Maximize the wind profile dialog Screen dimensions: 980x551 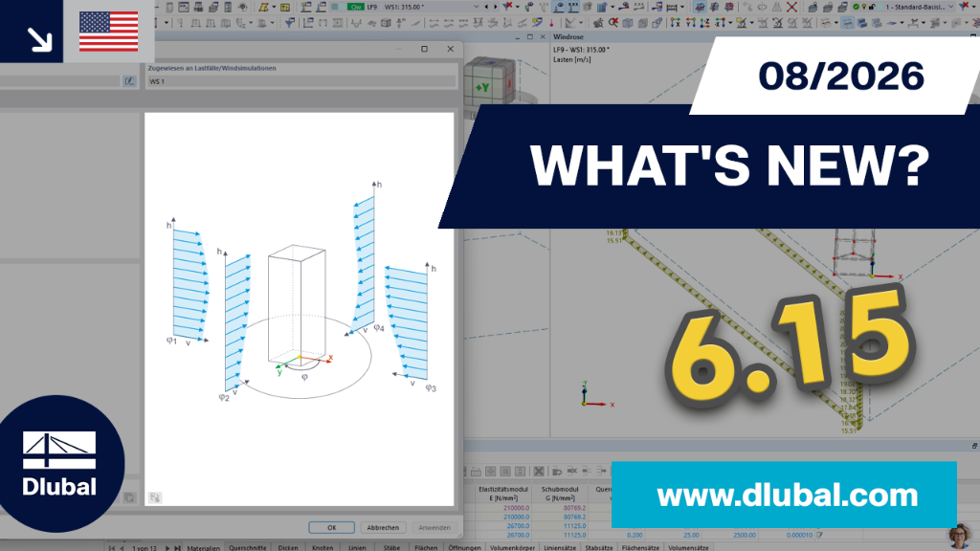pyautogui.click(x=424, y=49)
